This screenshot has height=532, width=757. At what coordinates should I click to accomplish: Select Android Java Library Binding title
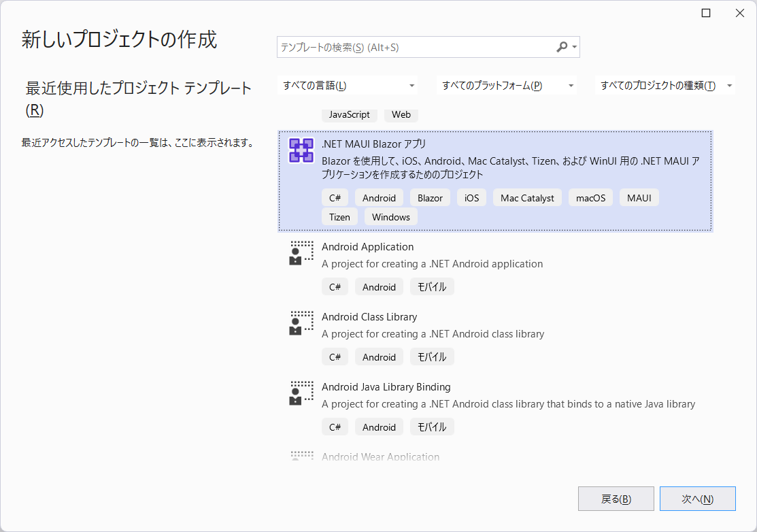[x=386, y=386]
